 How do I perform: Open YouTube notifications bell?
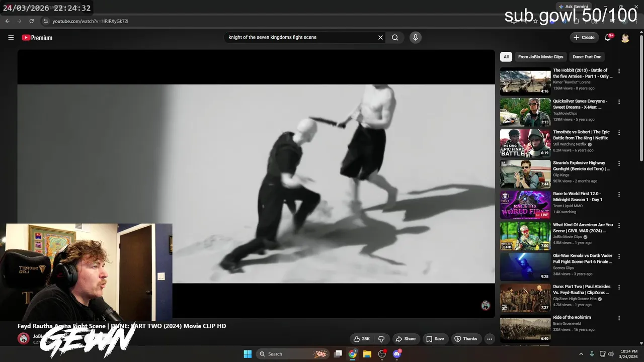pyautogui.click(x=608, y=38)
